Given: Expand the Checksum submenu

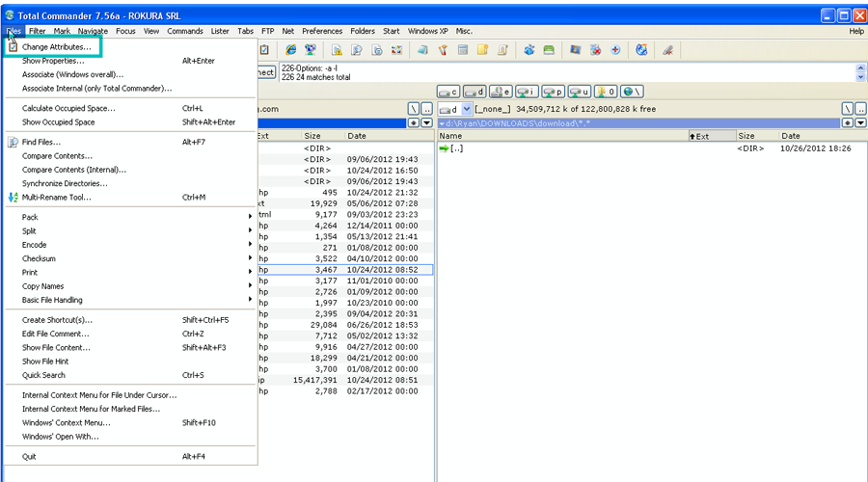Looking at the screenshot, I should coord(130,258).
